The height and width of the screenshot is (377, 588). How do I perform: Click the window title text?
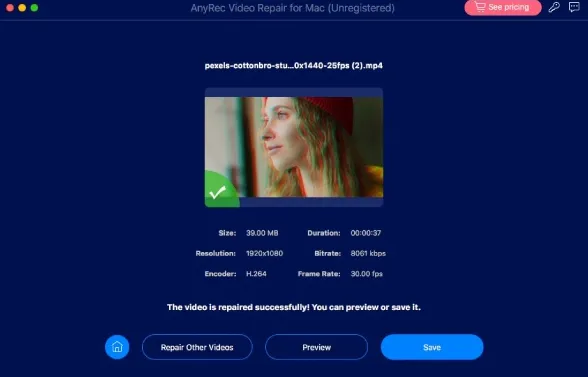[292, 8]
